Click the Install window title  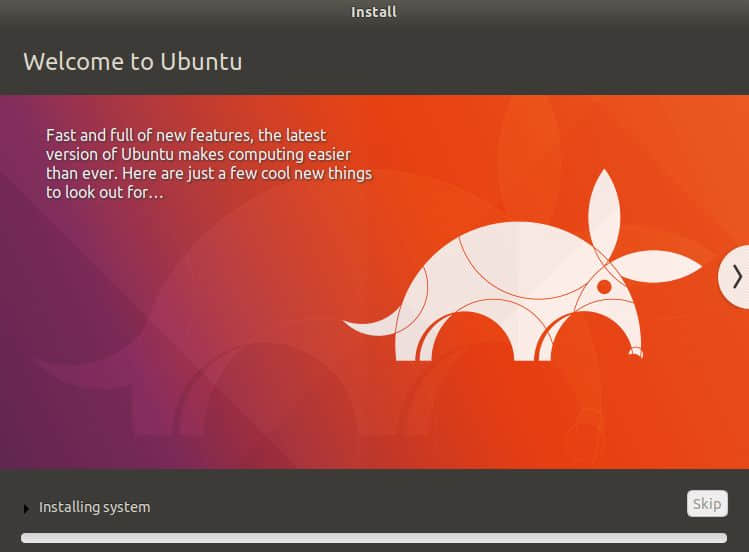click(374, 12)
